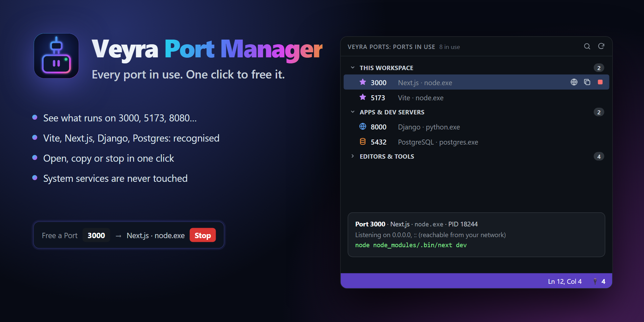
Task: Click 'Open, copy or stop in one click'
Action: pyautogui.click(x=109, y=158)
